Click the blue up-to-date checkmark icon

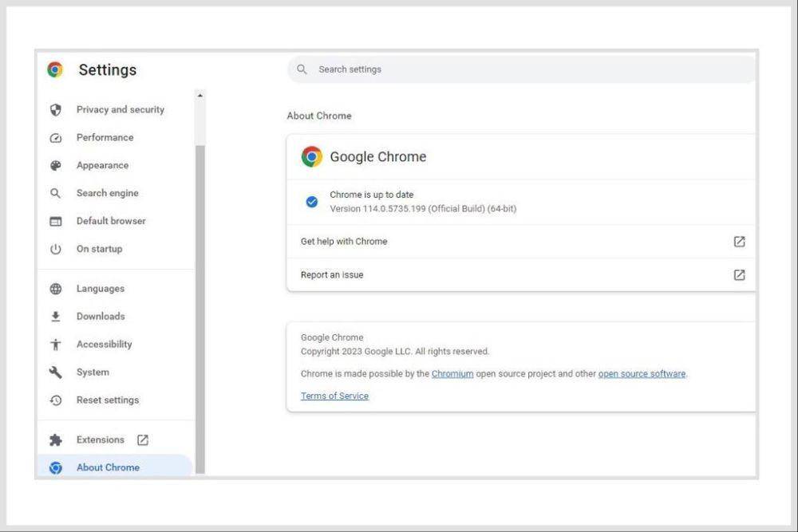pyautogui.click(x=312, y=202)
